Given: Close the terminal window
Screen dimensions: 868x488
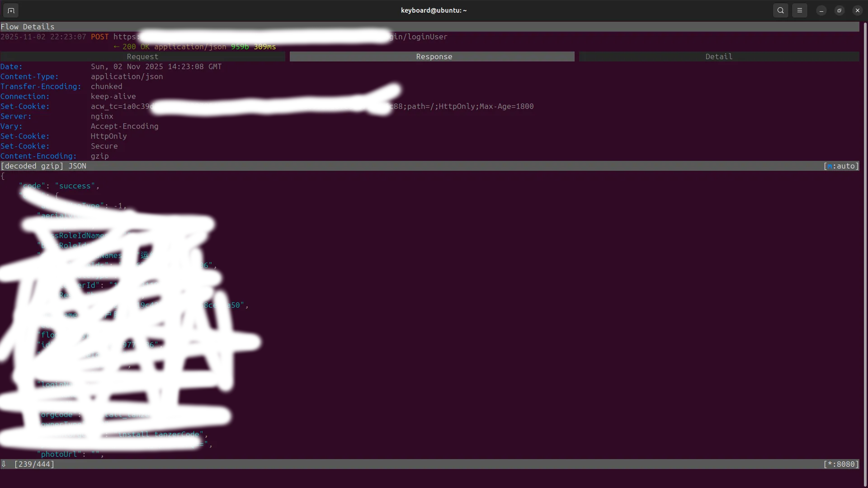Looking at the screenshot, I should click(x=858, y=10).
